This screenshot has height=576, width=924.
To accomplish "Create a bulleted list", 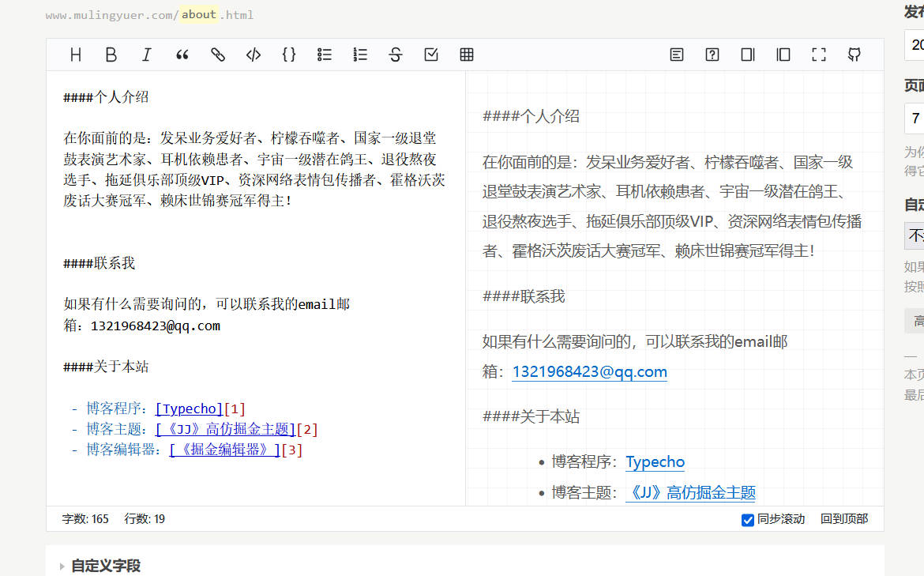I will (x=325, y=55).
